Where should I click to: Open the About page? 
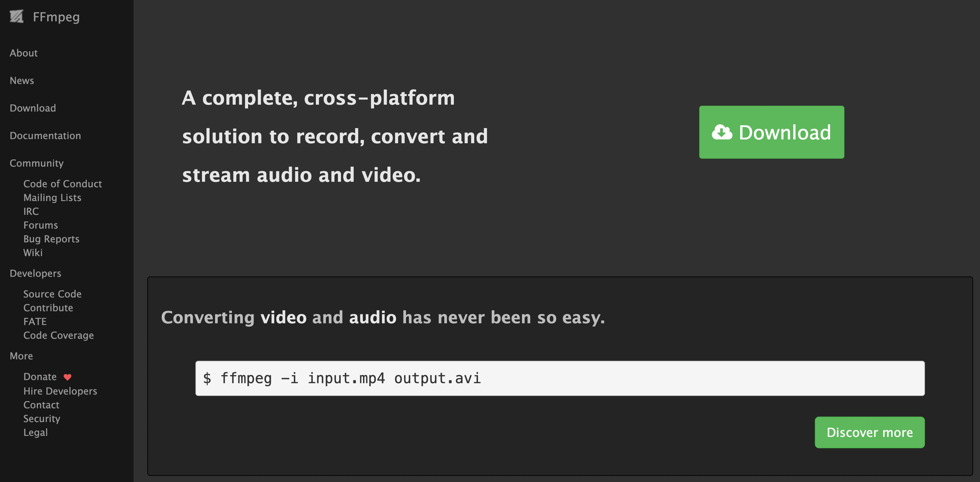[23, 53]
